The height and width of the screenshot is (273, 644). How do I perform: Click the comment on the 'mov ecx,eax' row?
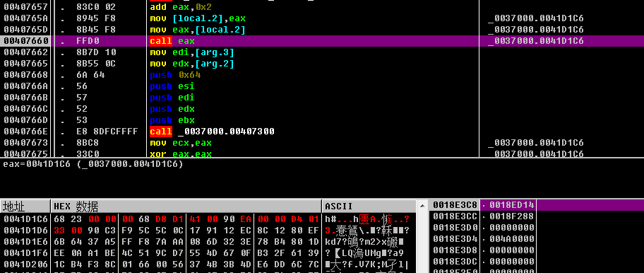coord(536,143)
